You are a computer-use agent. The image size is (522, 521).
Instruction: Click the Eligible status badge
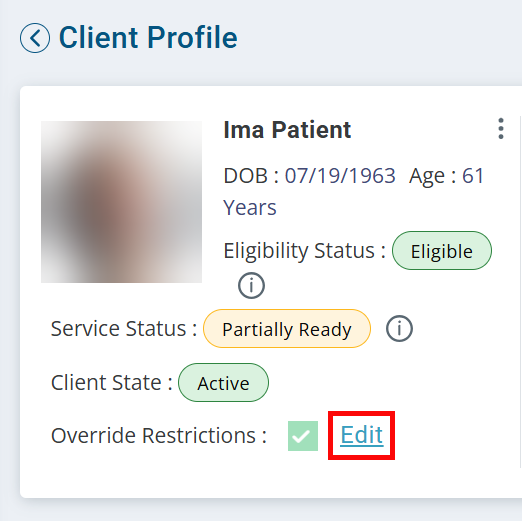tap(442, 251)
